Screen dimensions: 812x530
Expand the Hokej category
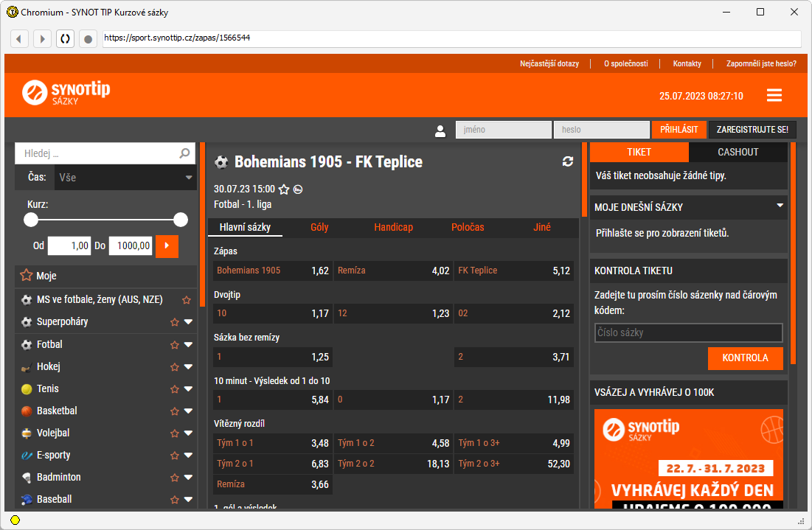188,367
